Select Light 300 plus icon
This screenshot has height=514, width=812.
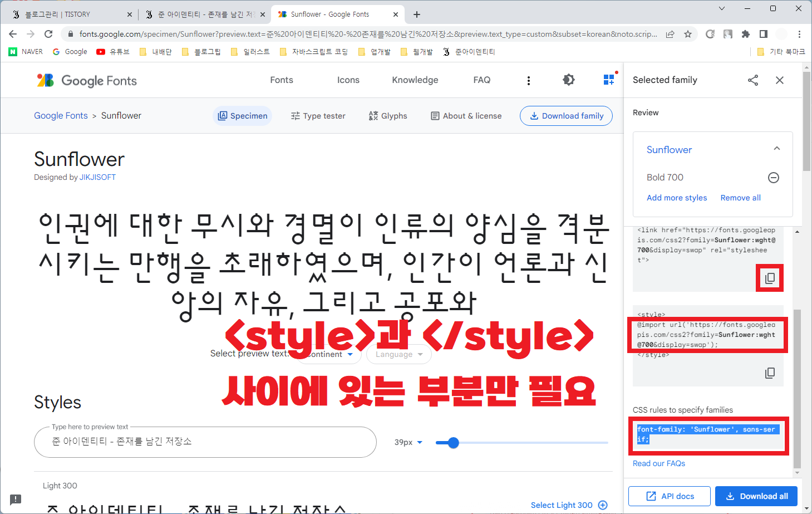(x=603, y=505)
